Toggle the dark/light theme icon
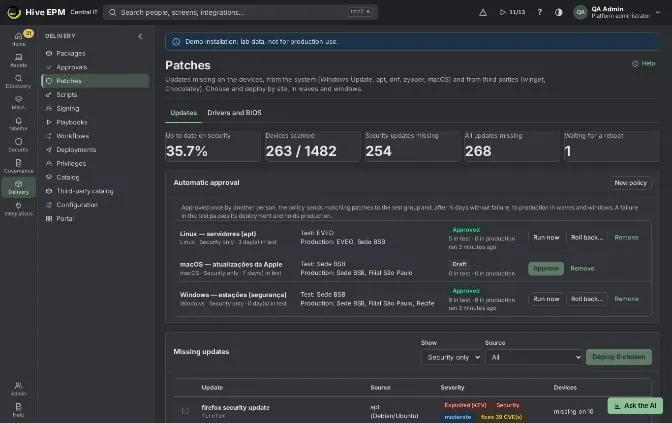This screenshot has height=423, width=672. 558,12
